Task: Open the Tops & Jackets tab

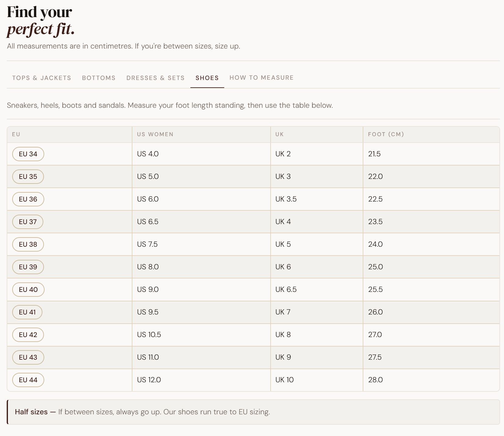Action: (41, 78)
